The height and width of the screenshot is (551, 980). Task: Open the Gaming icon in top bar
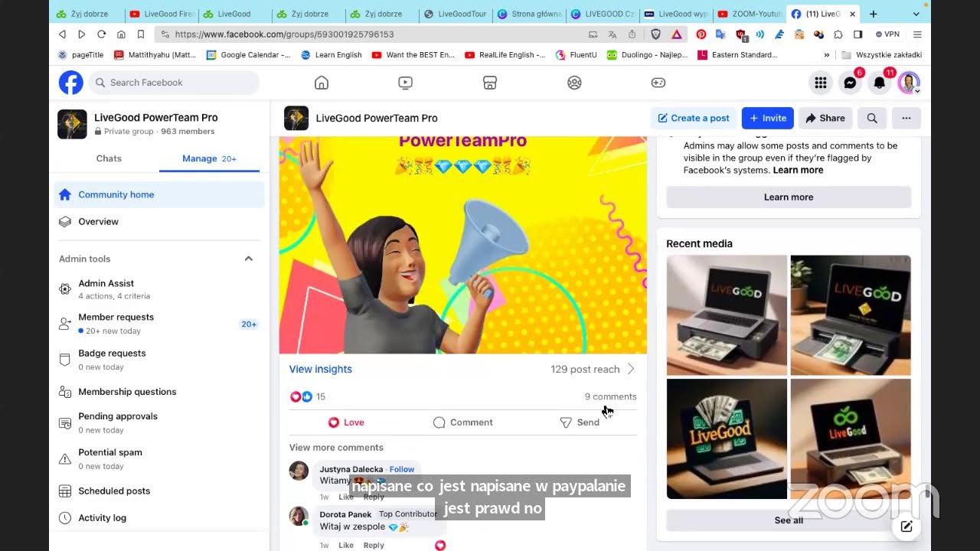point(658,83)
